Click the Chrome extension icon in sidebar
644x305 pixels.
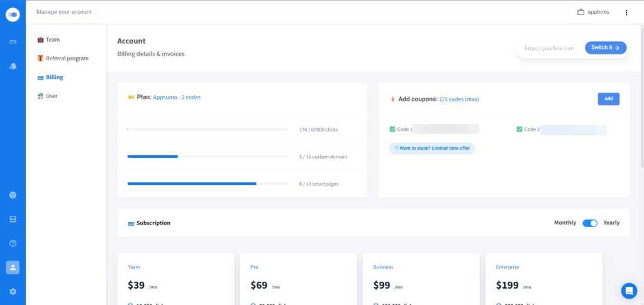(13, 195)
